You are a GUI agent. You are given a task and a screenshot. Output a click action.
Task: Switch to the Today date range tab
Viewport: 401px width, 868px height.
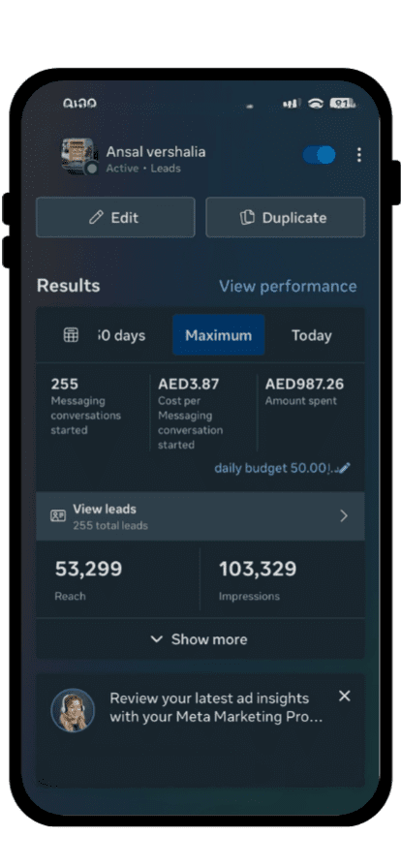312,335
